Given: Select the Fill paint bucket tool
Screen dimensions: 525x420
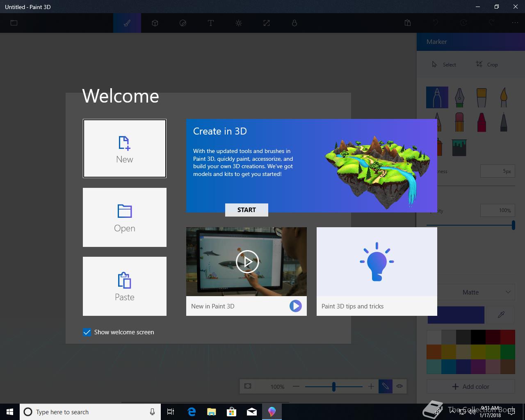Looking at the screenshot, I should pyautogui.click(x=459, y=147).
